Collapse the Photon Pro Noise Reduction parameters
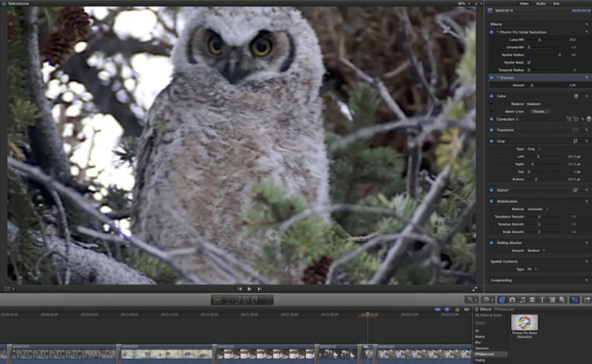 [x=498, y=32]
